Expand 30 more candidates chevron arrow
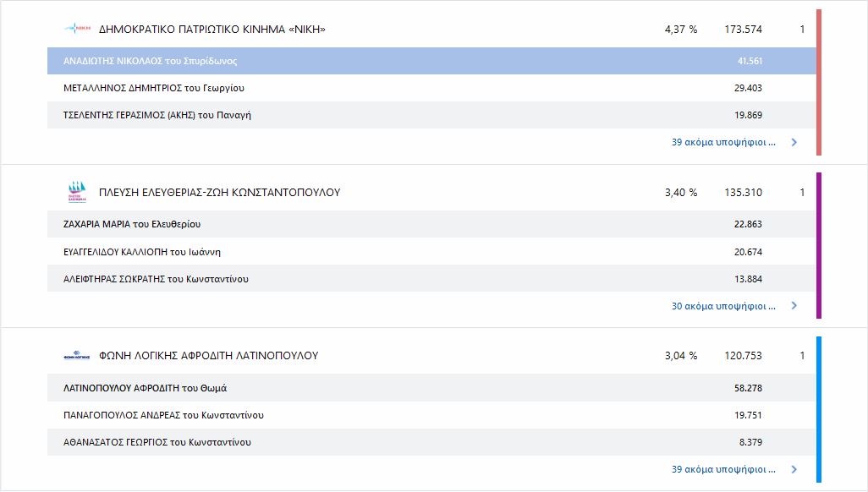 pyautogui.click(x=794, y=306)
